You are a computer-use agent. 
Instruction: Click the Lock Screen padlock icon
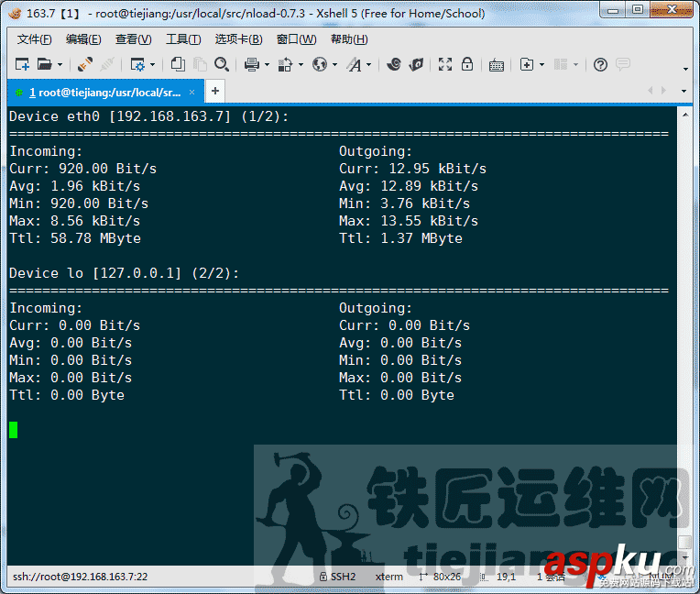coord(467,64)
